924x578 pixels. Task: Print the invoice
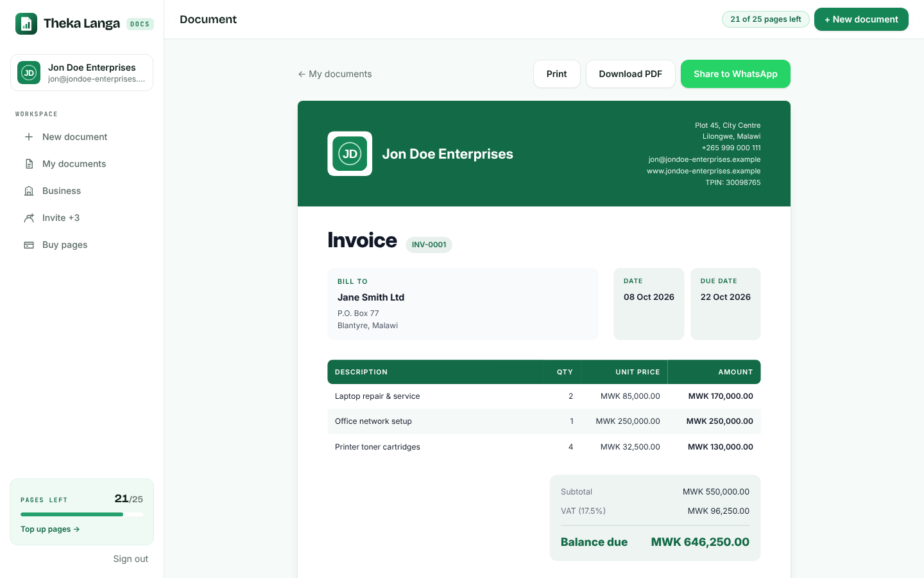[557, 74]
